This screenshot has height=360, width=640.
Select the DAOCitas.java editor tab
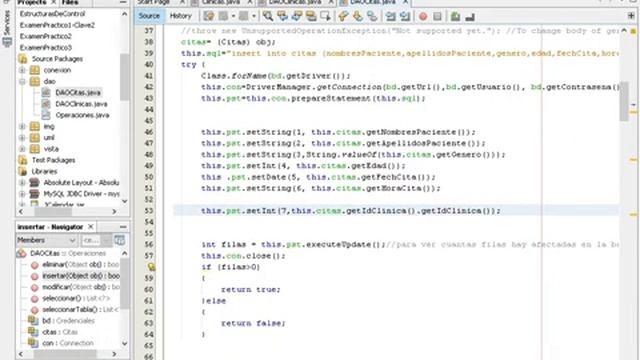372,2
